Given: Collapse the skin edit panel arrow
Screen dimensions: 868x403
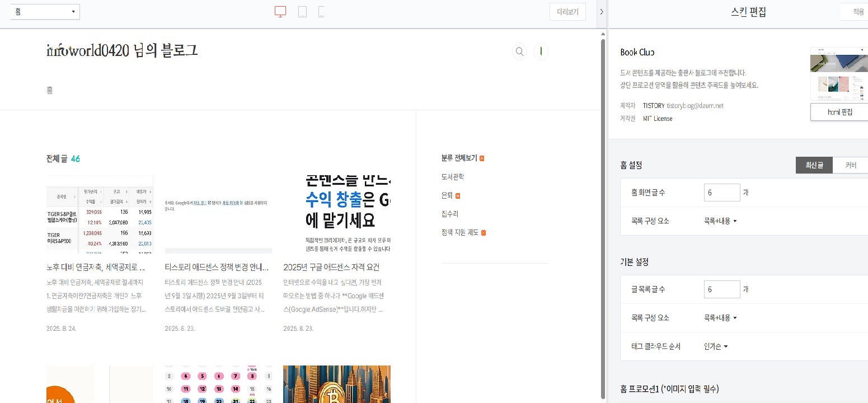Looking at the screenshot, I should click(x=602, y=12).
